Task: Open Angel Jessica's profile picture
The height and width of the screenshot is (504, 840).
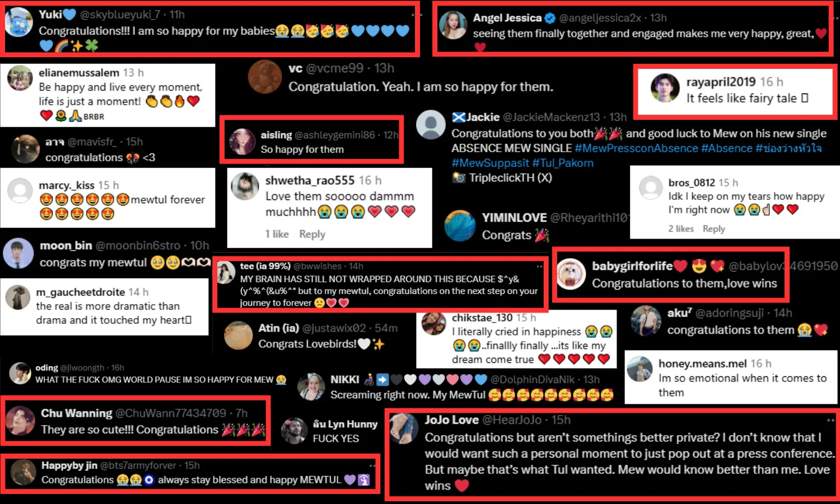Action: [x=453, y=25]
